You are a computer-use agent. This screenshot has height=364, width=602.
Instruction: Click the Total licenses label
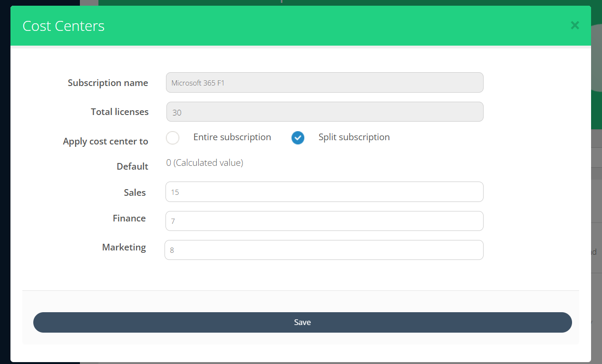tap(119, 112)
